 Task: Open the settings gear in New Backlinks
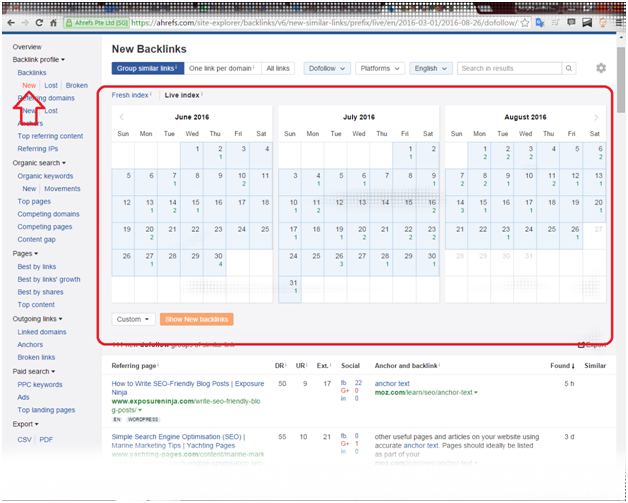point(601,68)
